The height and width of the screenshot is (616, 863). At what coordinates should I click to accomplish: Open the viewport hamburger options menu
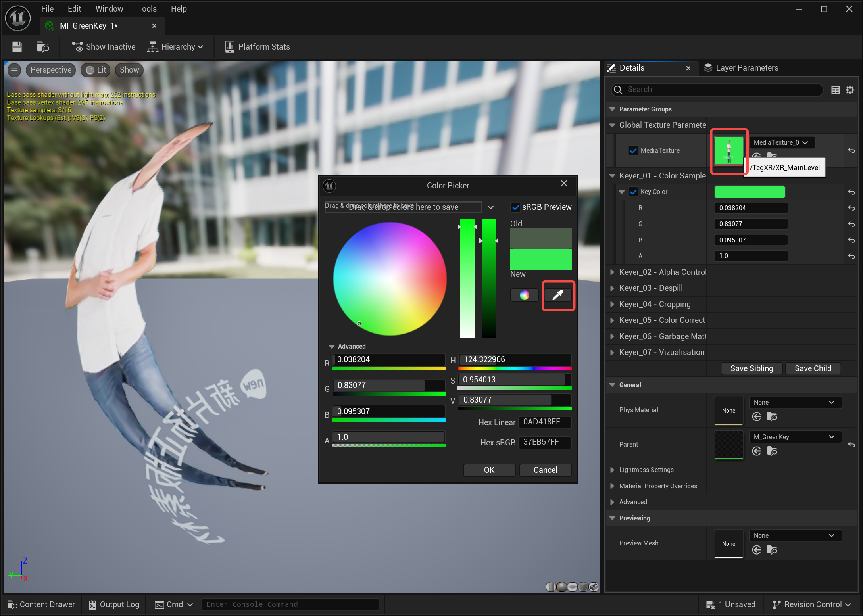[15, 70]
